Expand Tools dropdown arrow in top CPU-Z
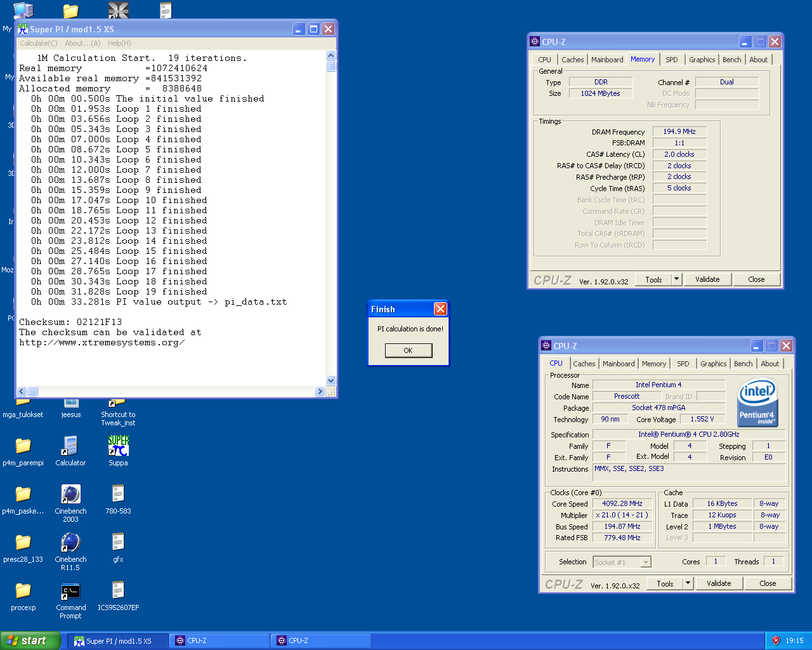This screenshot has width=812, height=650. [676, 279]
